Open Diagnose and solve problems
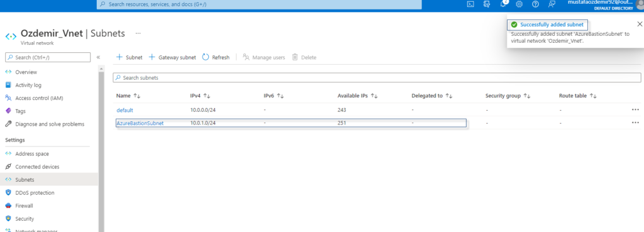 point(49,124)
